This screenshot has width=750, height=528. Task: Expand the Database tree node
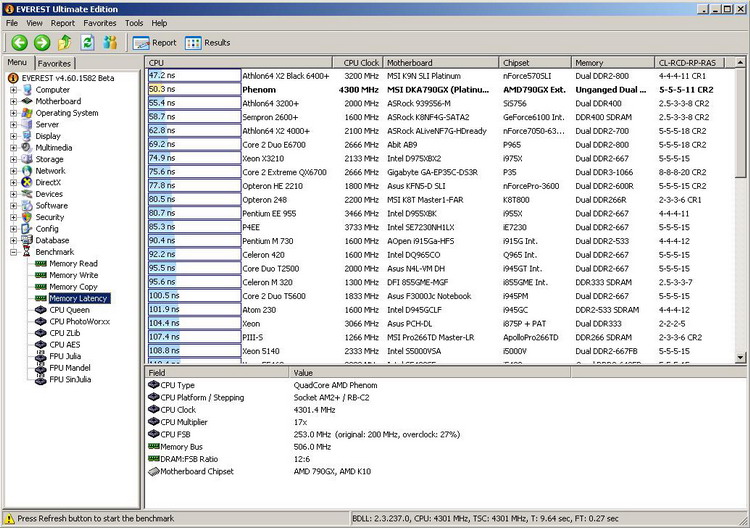tap(13, 241)
